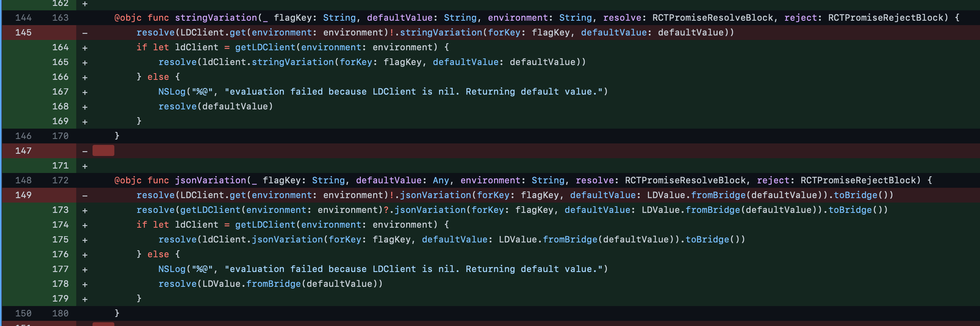The height and width of the screenshot is (326, 980).
Task: Click old line number 150
Action: point(23,313)
